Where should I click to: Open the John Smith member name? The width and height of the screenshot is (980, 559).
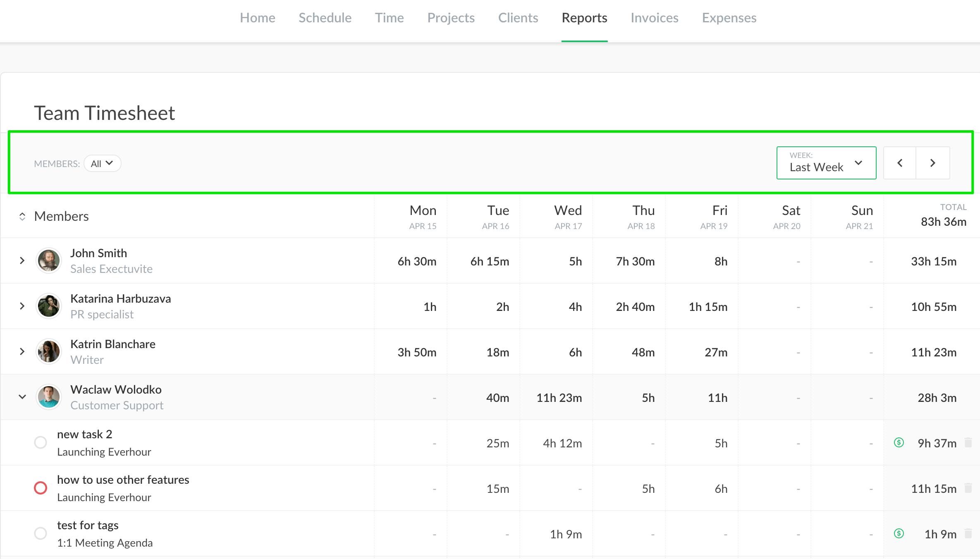[x=99, y=253]
